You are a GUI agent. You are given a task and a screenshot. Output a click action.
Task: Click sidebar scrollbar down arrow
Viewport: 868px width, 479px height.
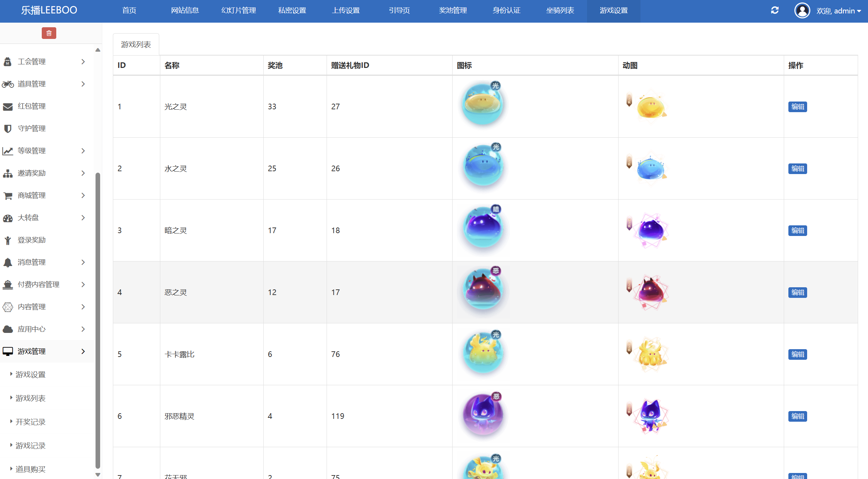98,475
